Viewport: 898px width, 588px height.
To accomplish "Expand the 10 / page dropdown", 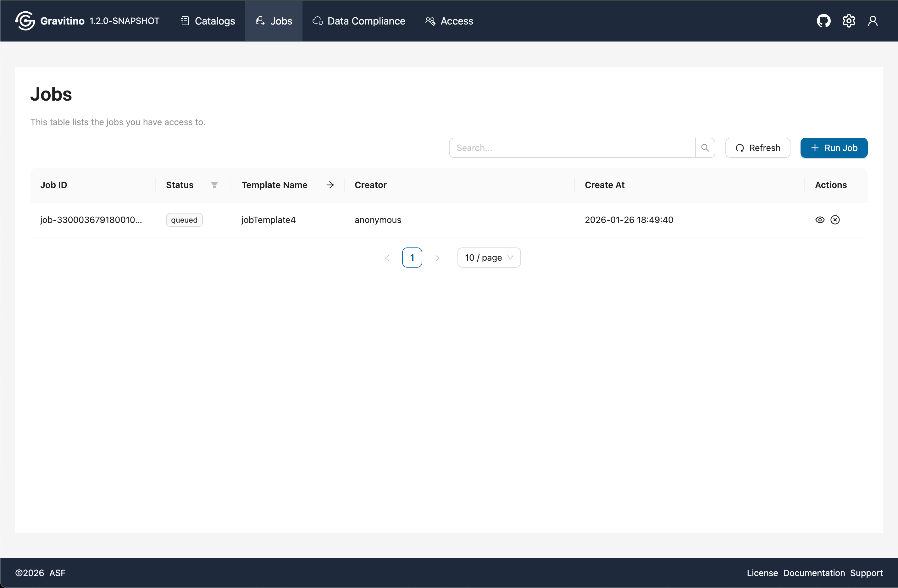I will [489, 258].
